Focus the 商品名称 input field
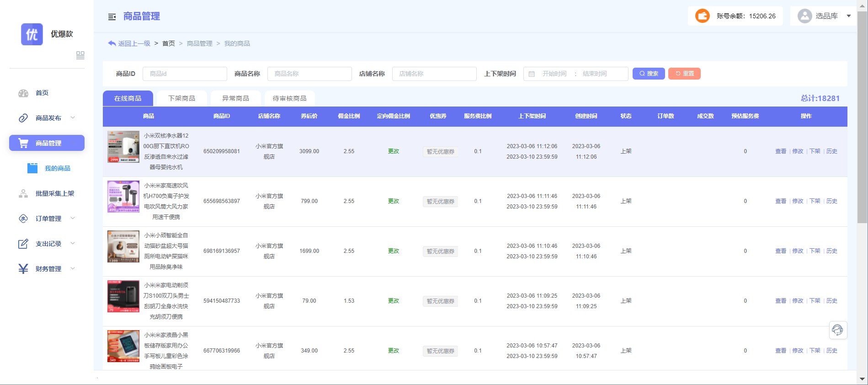 point(309,74)
